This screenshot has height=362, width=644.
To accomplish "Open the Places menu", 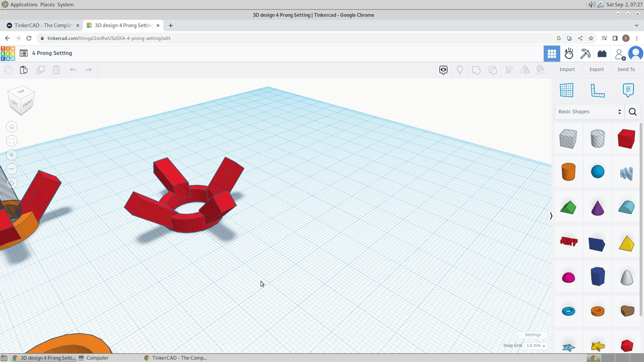I will (47, 5).
